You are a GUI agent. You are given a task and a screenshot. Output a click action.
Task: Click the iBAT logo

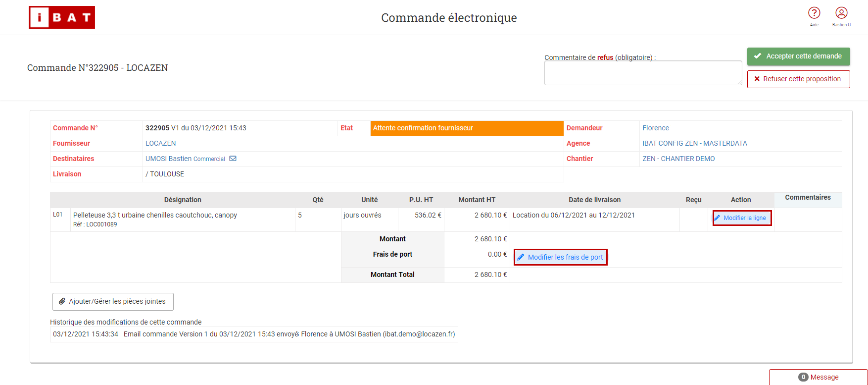pos(62,17)
